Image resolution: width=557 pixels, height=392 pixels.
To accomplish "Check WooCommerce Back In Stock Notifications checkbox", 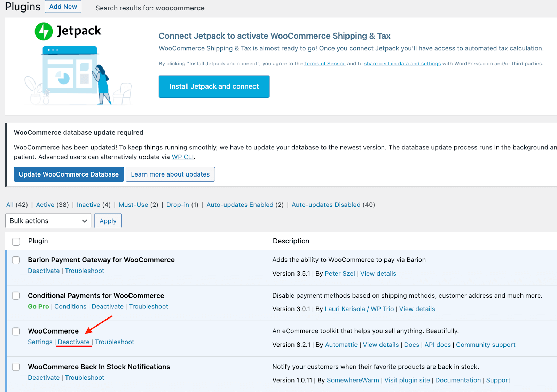I will 16,367.
